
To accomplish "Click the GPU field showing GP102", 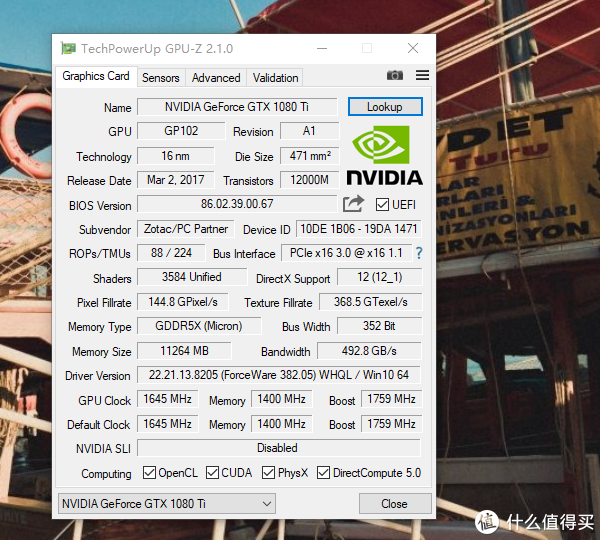I will [181, 131].
